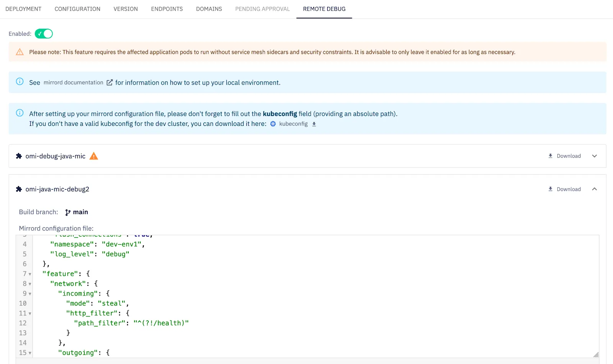Viewport: 613px width, 364px height.
Task: Open the ENDPOINTS tab
Action: (167, 9)
